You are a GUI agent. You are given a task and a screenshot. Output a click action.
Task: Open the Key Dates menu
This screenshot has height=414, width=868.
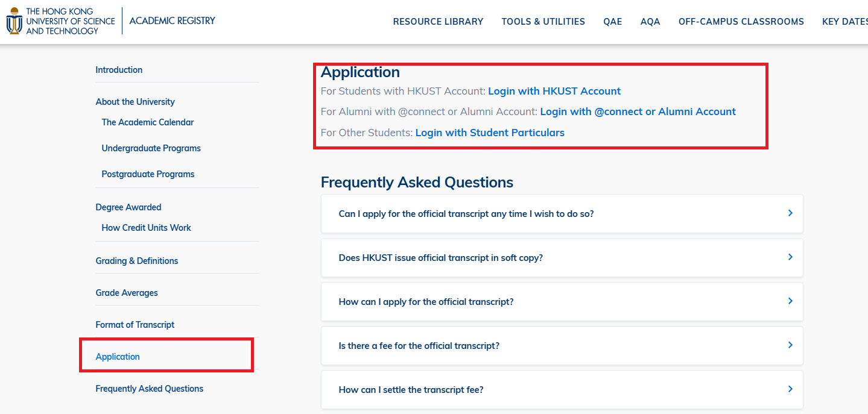(x=845, y=22)
